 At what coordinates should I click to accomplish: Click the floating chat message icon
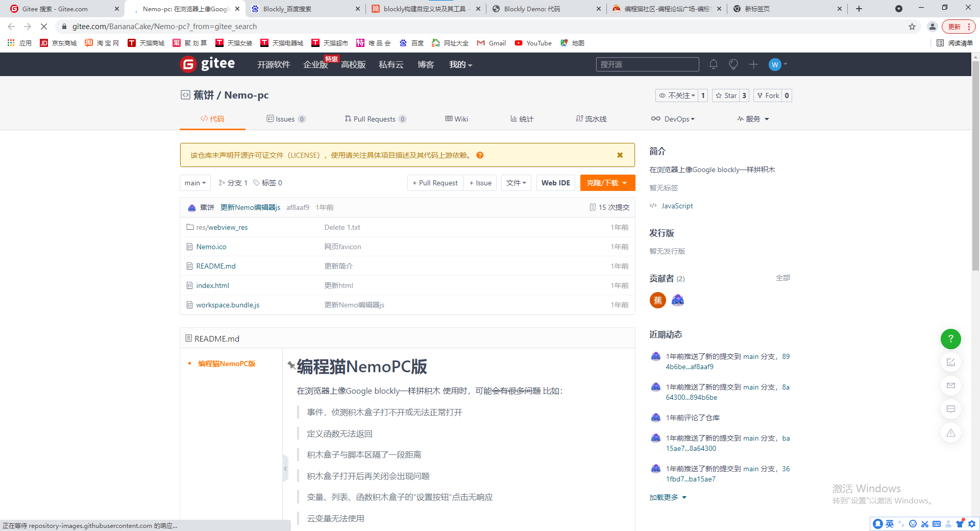pyautogui.click(x=950, y=409)
